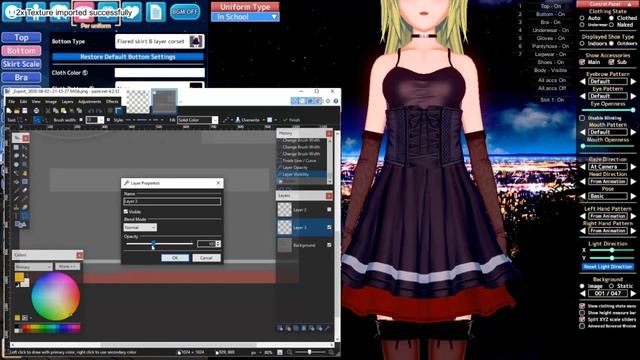Click Cancel in the Layer Properties dialog
The width and height of the screenshot is (640, 360).
206,258
